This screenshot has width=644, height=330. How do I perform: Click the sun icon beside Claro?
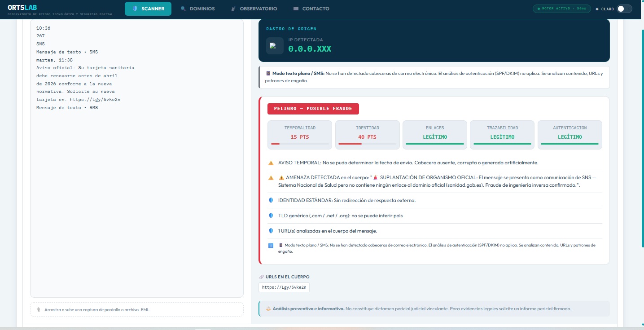pyautogui.click(x=597, y=9)
